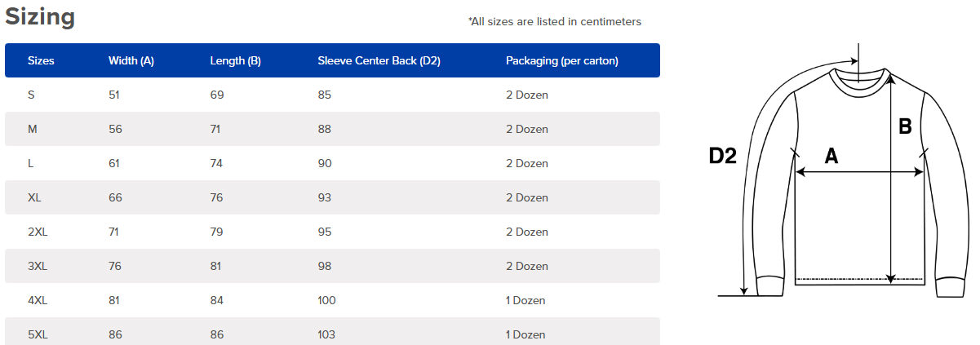Click the 3XL width value 76
Screen dimensions: 980x345
click(114, 267)
